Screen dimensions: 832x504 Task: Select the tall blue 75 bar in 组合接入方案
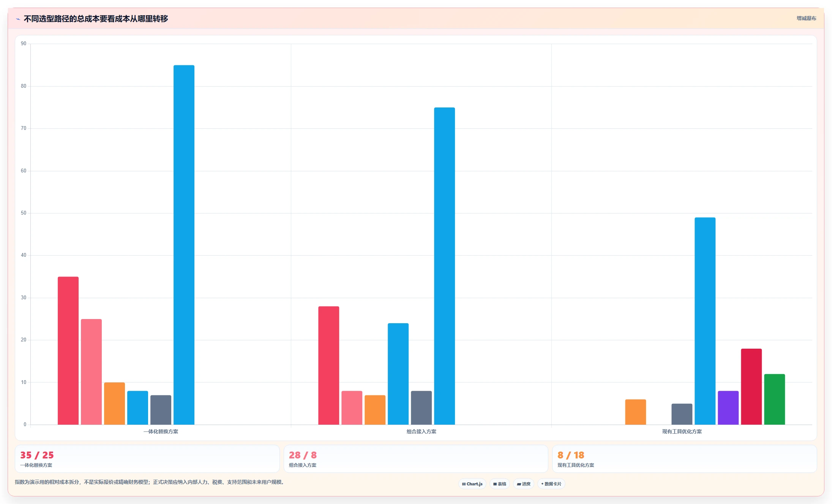click(444, 266)
